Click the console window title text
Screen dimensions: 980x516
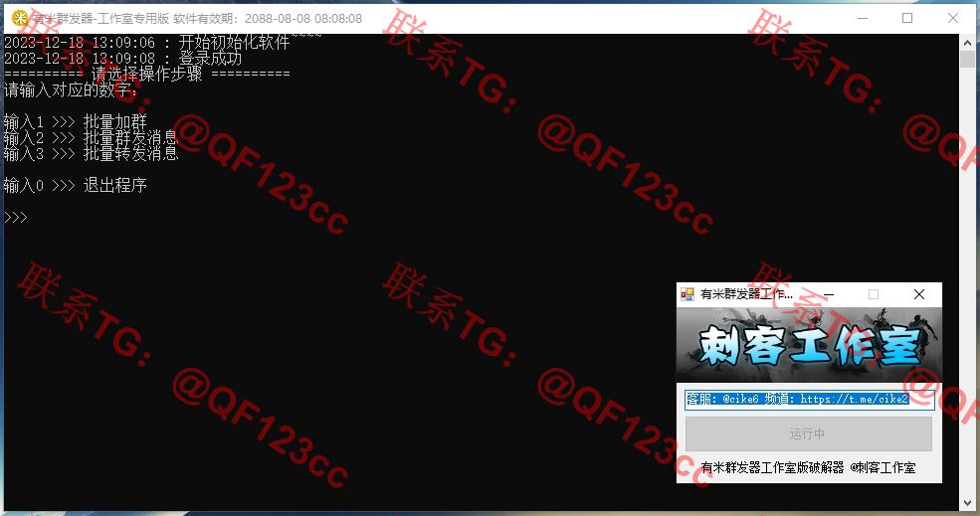click(198, 19)
